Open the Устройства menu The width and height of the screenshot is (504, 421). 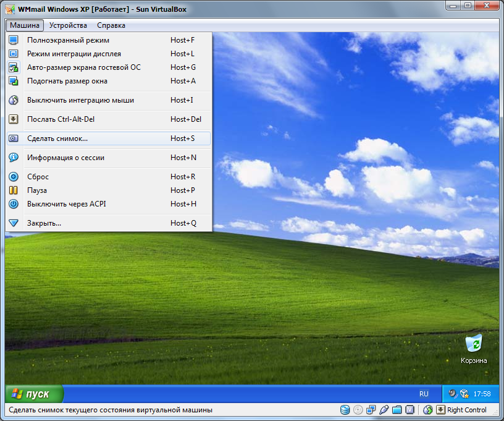[68, 25]
